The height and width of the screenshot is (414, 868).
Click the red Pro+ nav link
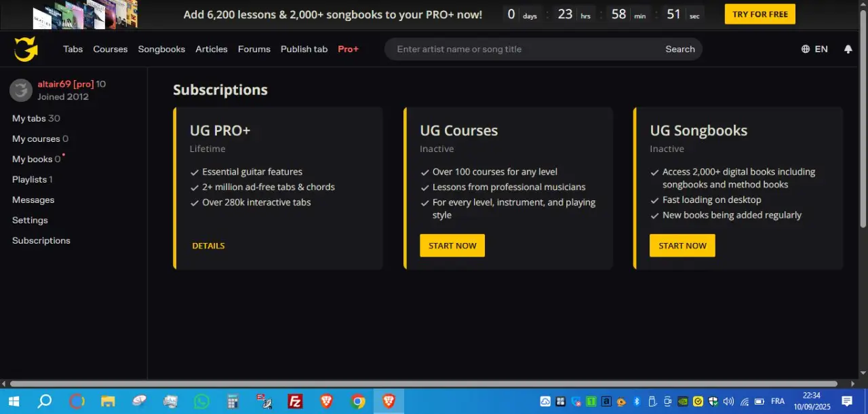[349, 49]
